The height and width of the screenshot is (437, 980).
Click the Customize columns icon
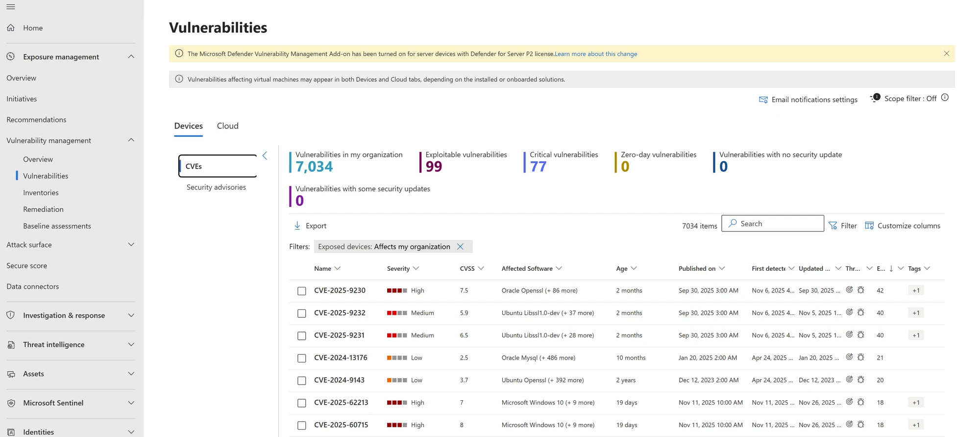[x=869, y=226]
